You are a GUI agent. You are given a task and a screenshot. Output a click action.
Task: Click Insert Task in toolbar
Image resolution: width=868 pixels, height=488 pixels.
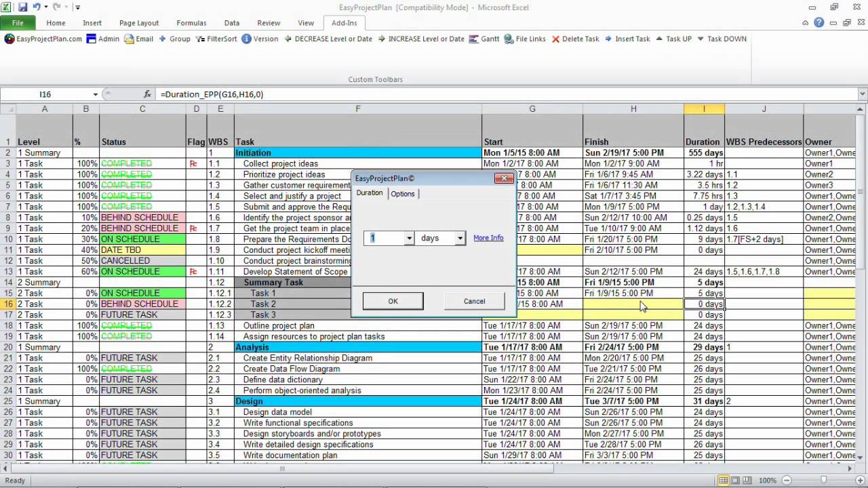tap(627, 39)
